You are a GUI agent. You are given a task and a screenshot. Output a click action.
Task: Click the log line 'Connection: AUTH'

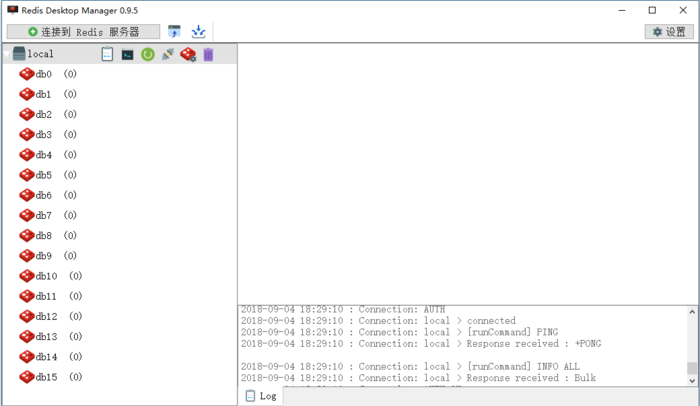click(x=343, y=310)
